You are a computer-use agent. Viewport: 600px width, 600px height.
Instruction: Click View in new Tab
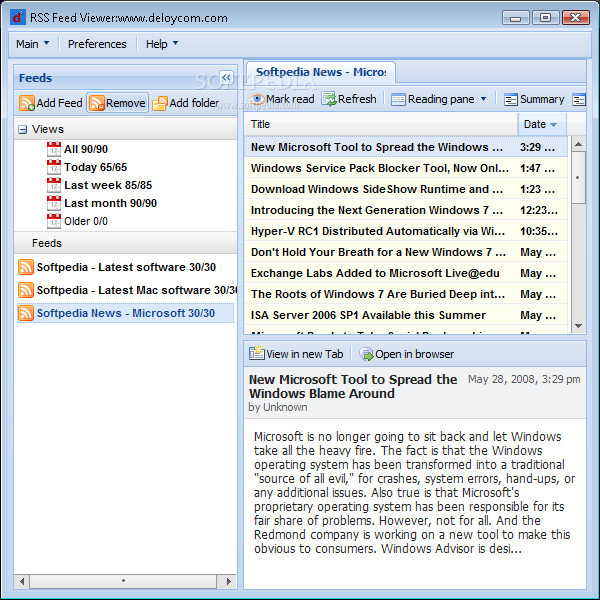[296, 354]
